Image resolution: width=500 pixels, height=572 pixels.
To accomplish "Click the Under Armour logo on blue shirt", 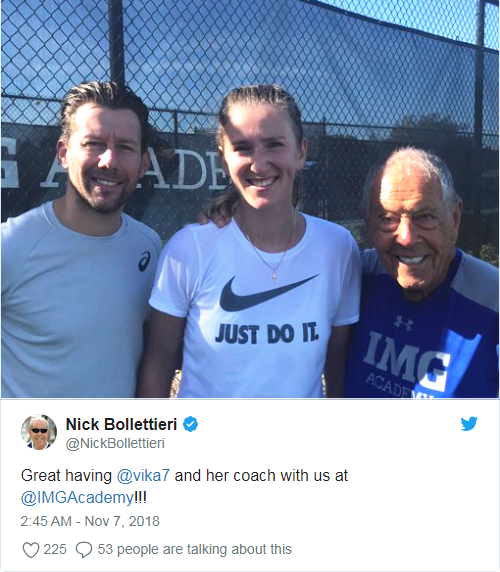I will 403,323.
